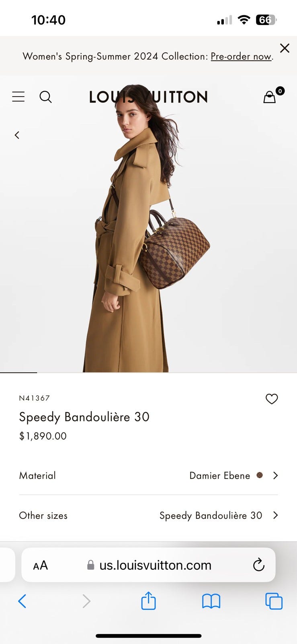Expand Other sizes Speedy Bandoulière 30 chevron

(x=276, y=515)
